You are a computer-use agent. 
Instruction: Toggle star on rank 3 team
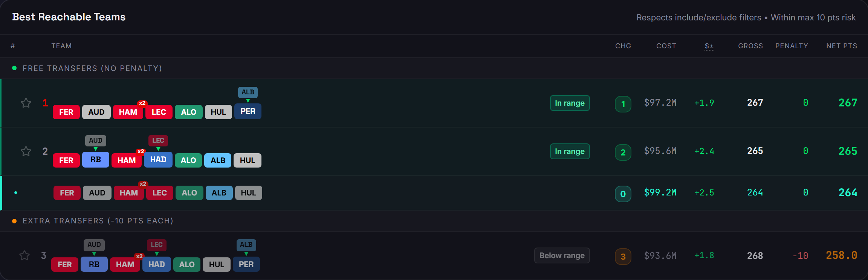[x=24, y=255]
